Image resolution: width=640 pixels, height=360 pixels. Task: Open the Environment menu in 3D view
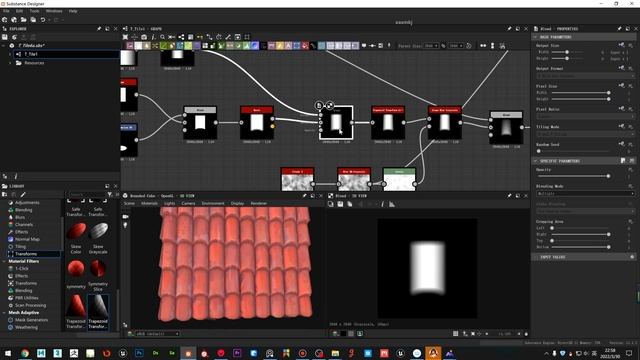click(x=213, y=203)
